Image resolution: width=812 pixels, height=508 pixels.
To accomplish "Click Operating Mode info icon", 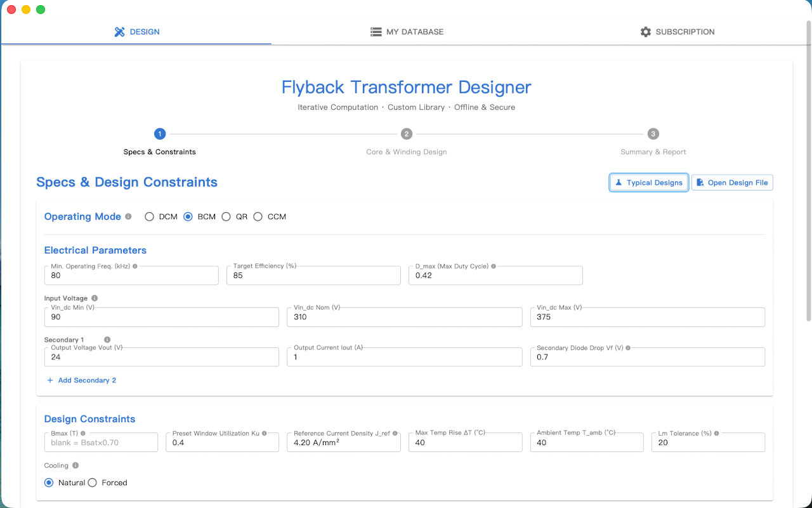I will [128, 217].
